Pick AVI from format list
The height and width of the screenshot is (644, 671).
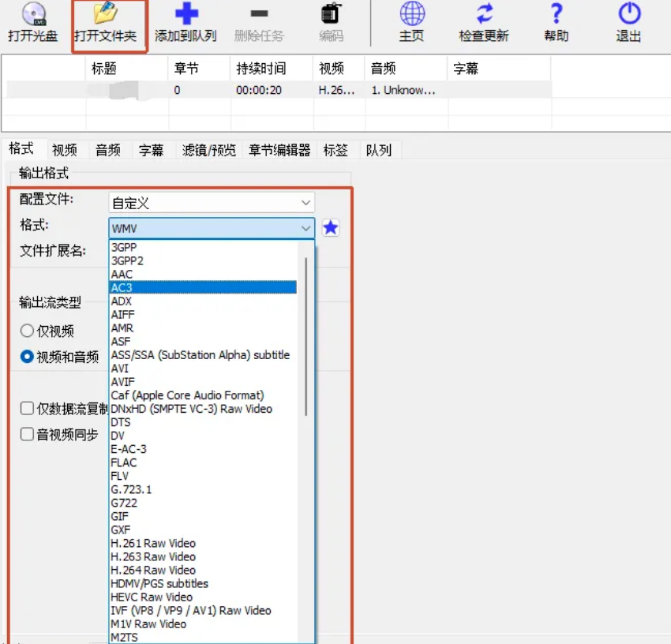[x=203, y=369]
